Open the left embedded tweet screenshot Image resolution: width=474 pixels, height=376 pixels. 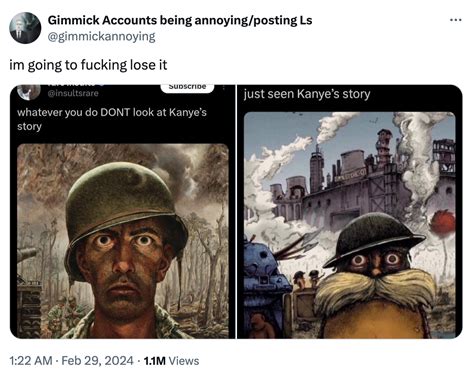(x=123, y=212)
